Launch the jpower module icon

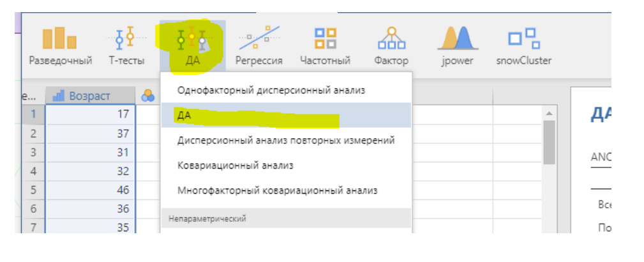coord(458,46)
